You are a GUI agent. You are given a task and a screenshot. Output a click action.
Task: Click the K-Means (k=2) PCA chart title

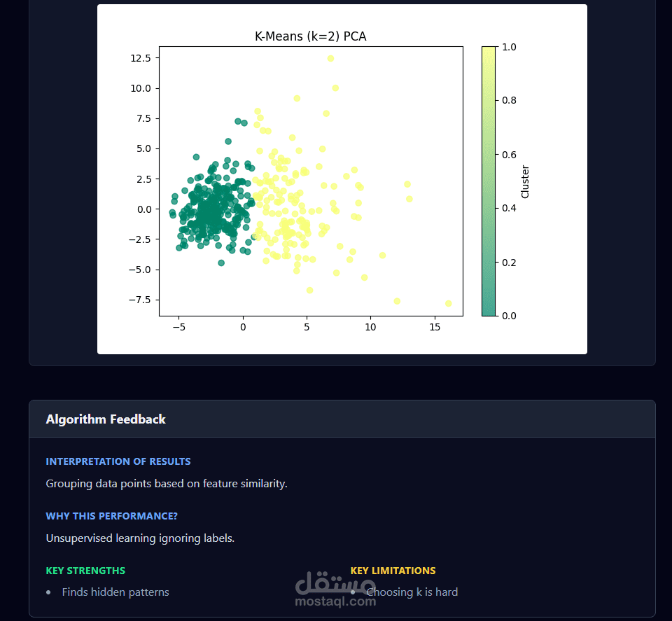point(310,36)
